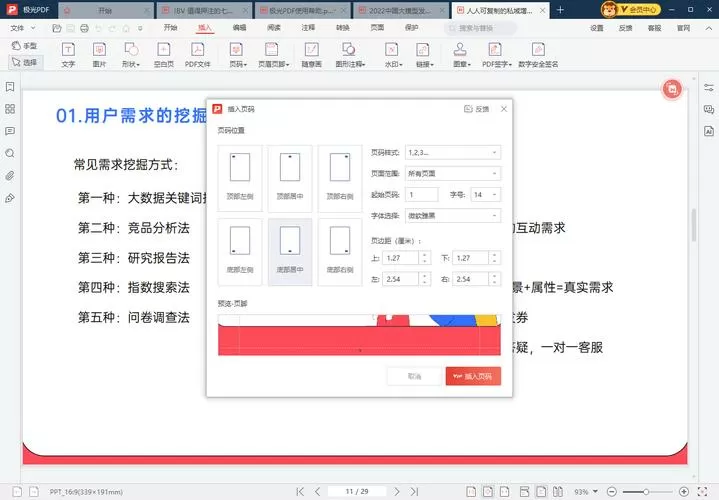The width and height of the screenshot is (719, 500).
Task: Click the zoom slider handle
Action: click(646, 492)
